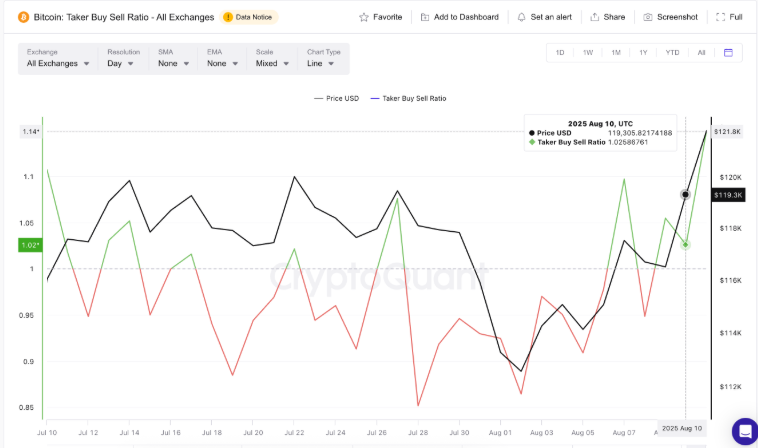This screenshot has height=448, width=758.
Task: Select the All time range
Action: point(701,52)
